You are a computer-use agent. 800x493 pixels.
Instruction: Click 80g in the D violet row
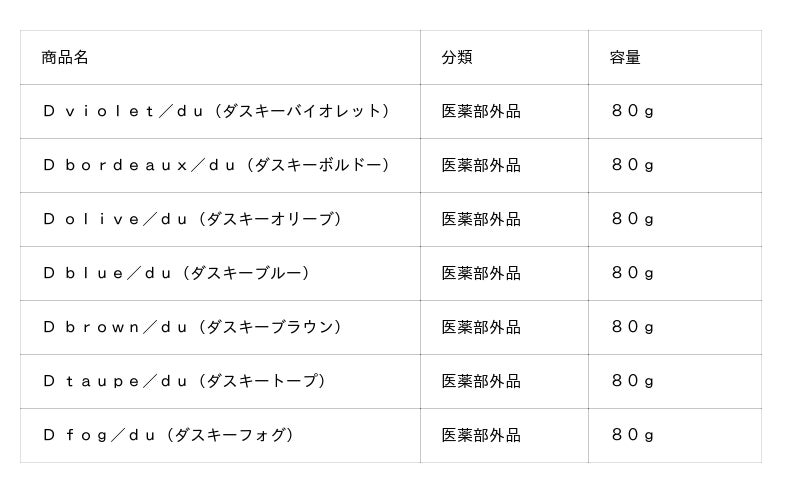633,111
